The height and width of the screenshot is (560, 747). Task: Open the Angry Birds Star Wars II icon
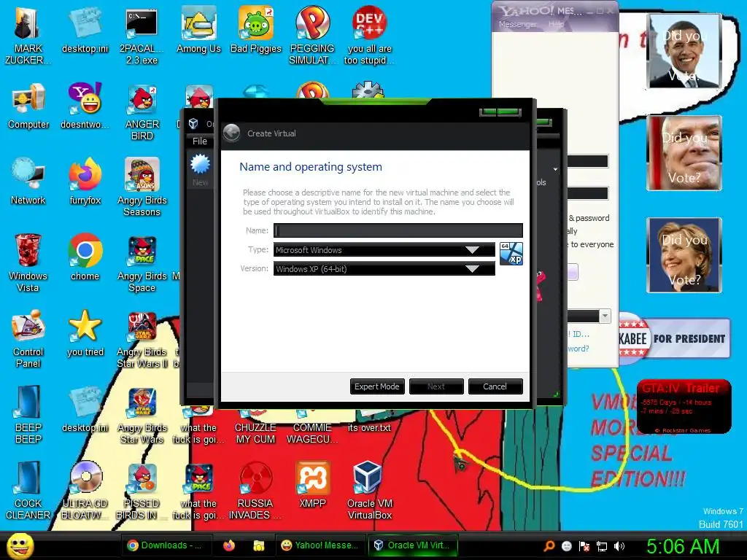click(x=142, y=338)
